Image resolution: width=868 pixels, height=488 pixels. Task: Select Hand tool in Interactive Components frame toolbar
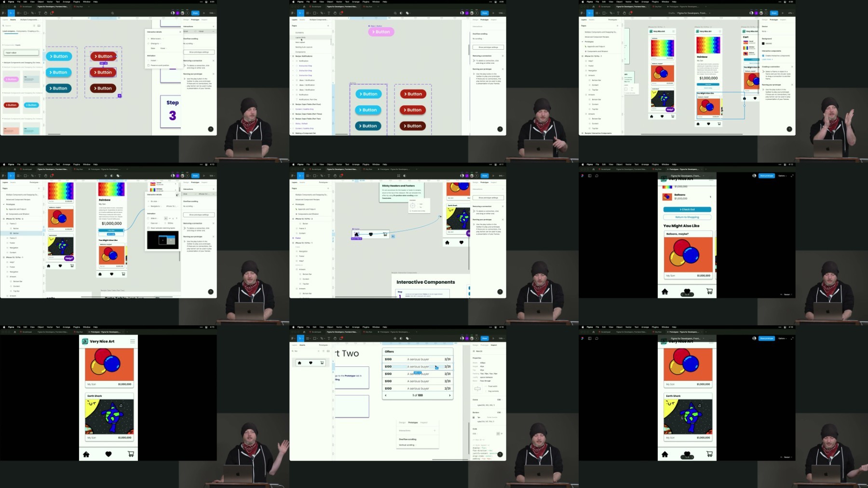coord(335,176)
